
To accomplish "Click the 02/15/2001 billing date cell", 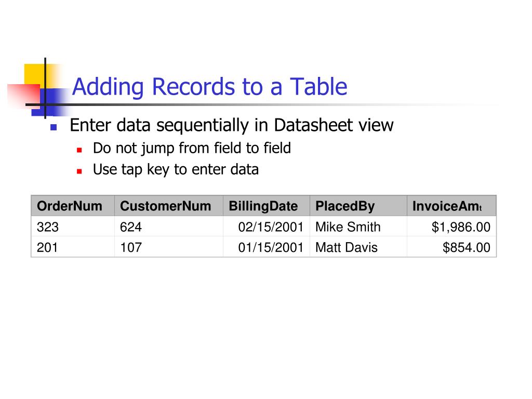I will [267, 227].
